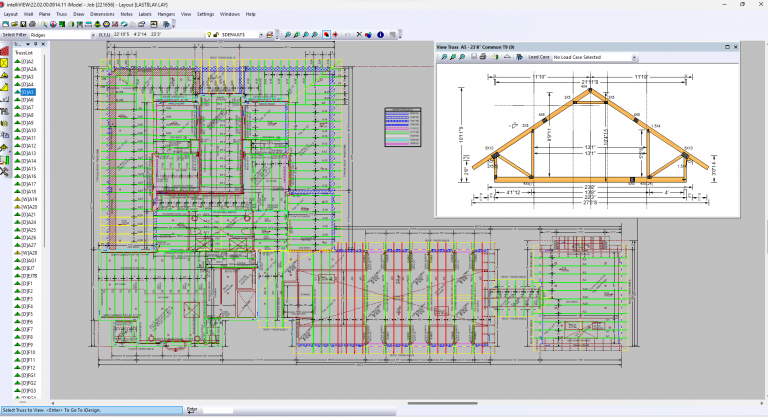This screenshot has width=768, height=417.
Task: Click the fourth zoom magnifier in view toolbar
Action: click(314, 35)
